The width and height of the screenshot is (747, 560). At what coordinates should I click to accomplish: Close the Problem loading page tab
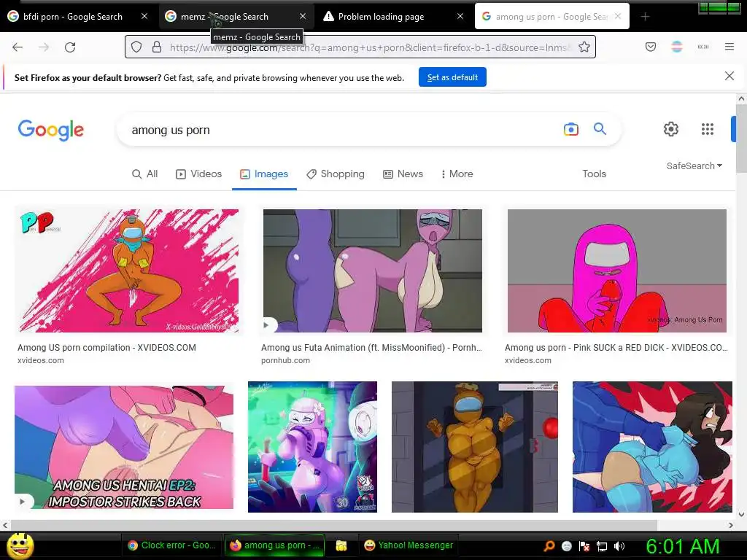(460, 16)
